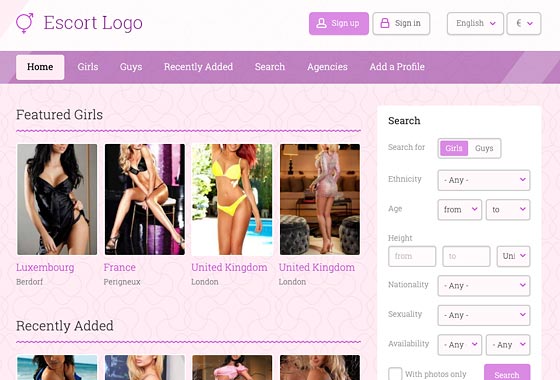
Task: Click the Height from input field
Action: click(412, 256)
